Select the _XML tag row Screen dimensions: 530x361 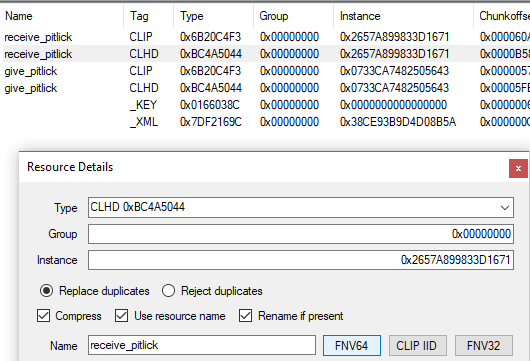click(x=266, y=122)
